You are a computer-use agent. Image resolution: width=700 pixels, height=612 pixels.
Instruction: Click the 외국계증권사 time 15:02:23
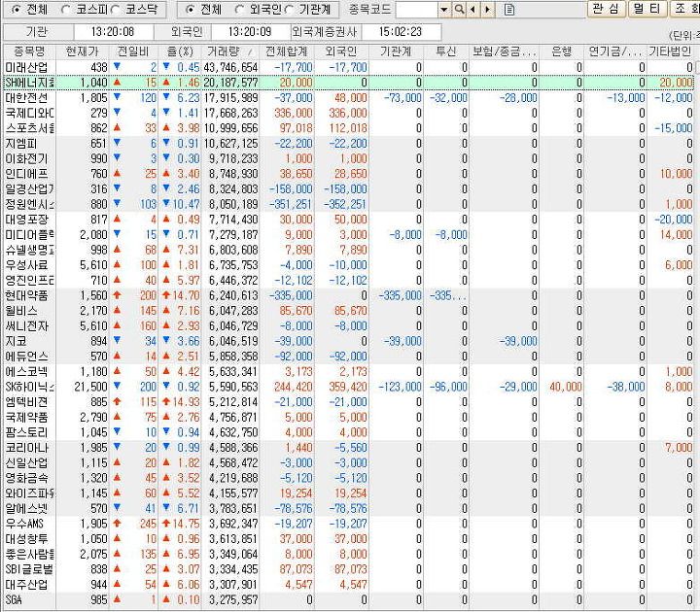coord(401,32)
